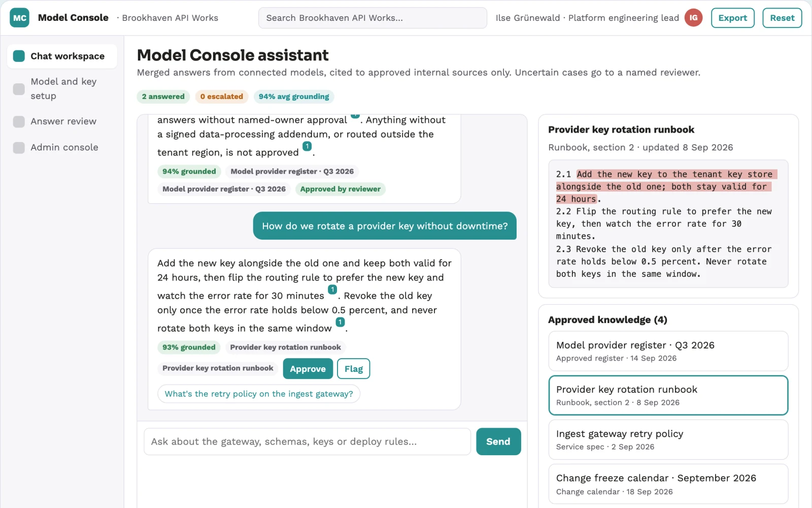This screenshot has width=812, height=508.
Task: Click the Export button
Action: click(x=733, y=18)
